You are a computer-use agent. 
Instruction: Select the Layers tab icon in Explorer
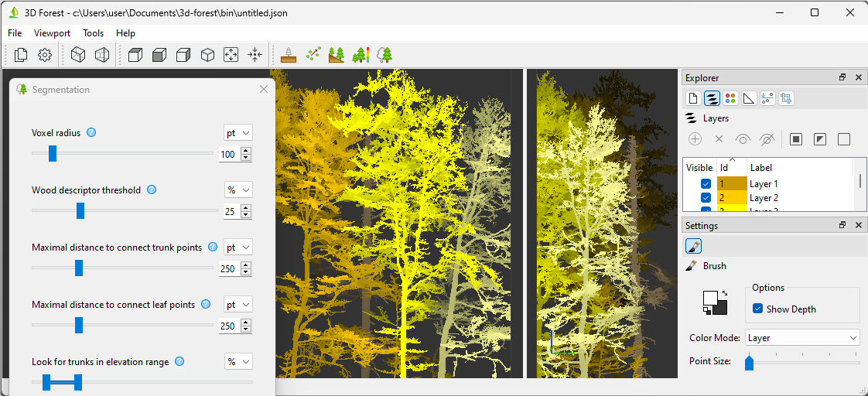click(x=711, y=98)
